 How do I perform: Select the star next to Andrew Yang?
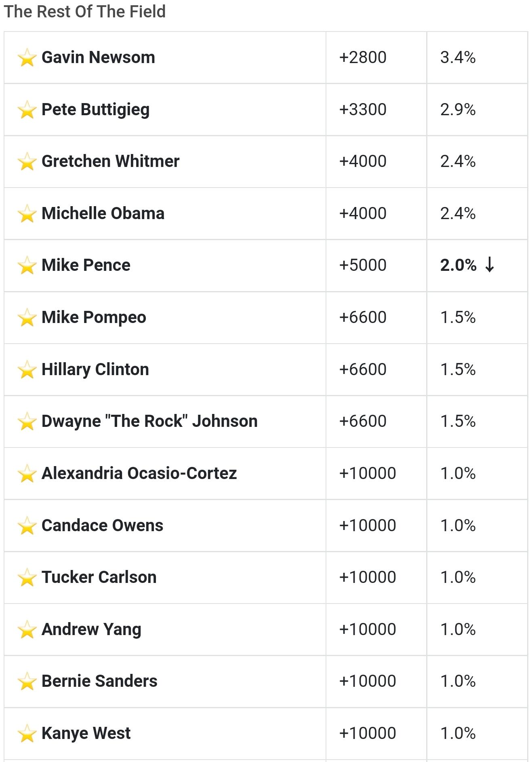coord(27,630)
